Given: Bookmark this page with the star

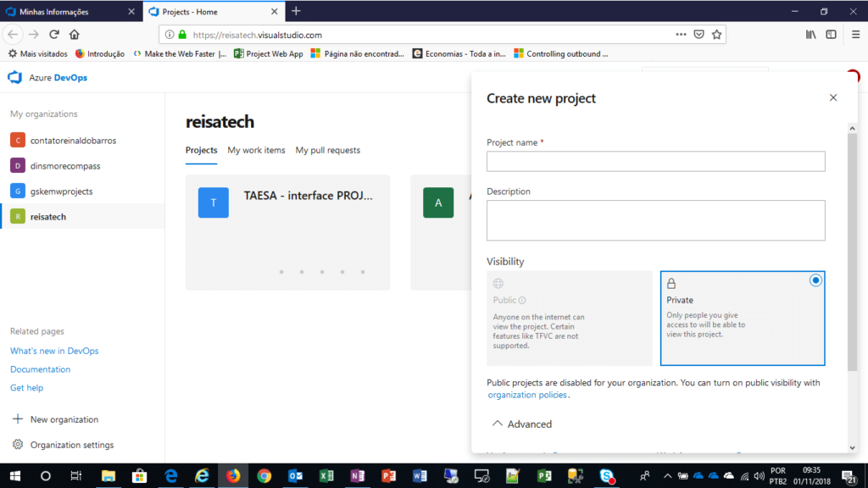Looking at the screenshot, I should [x=717, y=34].
